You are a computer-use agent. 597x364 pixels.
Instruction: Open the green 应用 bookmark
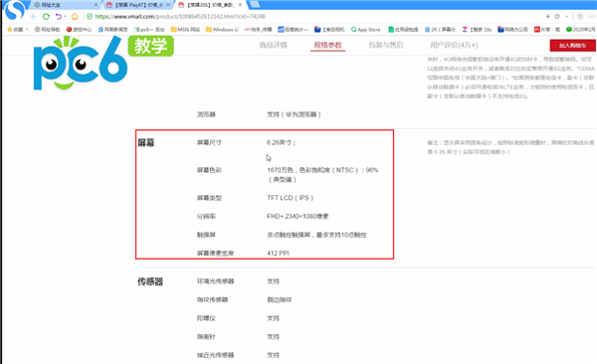[x=403, y=29]
